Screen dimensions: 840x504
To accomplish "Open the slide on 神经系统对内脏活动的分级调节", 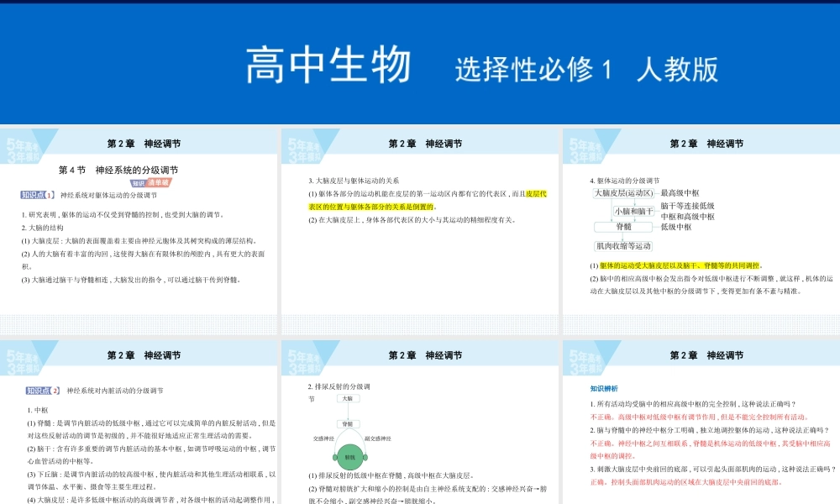I will [139, 422].
